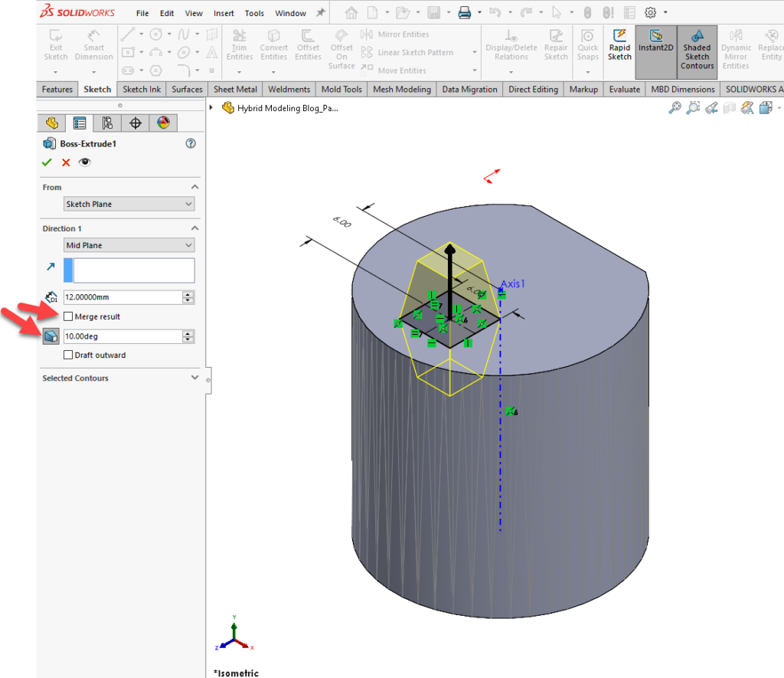The height and width of the screenshot is (678, 784).
Task: Click the Zoom to Fit icon
Action: pos(675,108)
